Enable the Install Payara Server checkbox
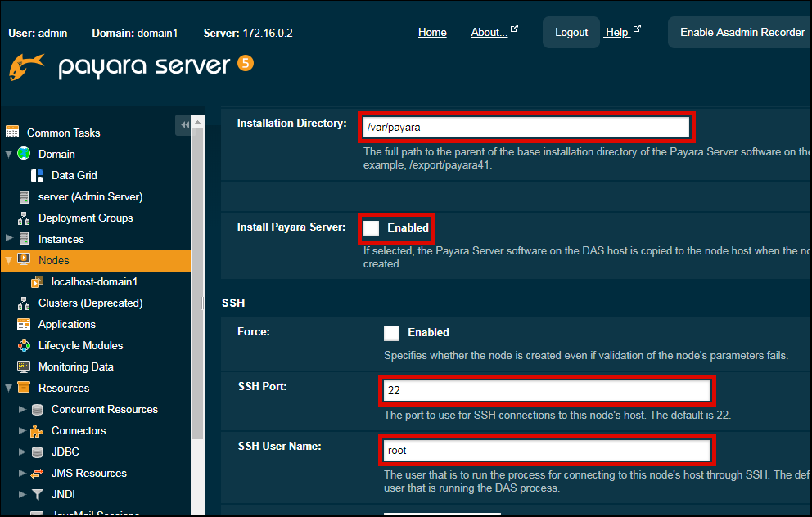Image resolution: width=812 pixels, height=517 pixels. (372, 227)
